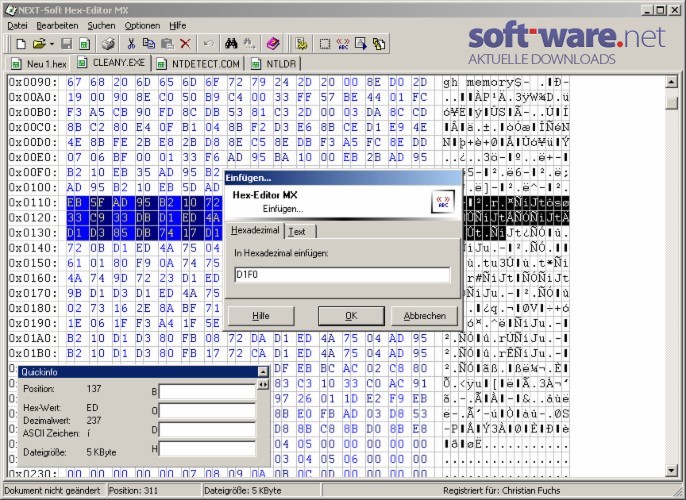Open the Hilfe menu

tap(178, 26)
